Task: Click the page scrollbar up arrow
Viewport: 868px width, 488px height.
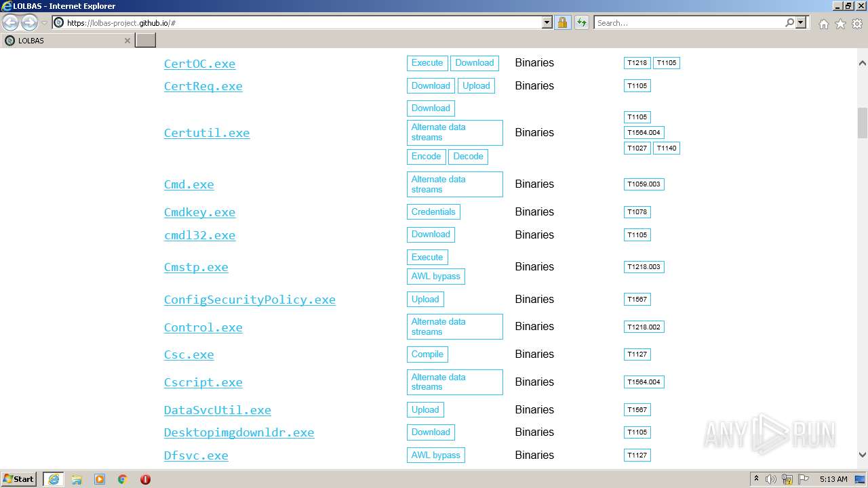Action: point(863,63)
